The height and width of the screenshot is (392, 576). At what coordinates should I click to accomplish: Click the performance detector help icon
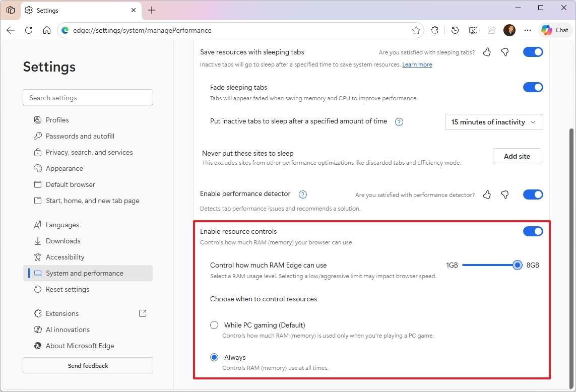click(x=303, y=194)
